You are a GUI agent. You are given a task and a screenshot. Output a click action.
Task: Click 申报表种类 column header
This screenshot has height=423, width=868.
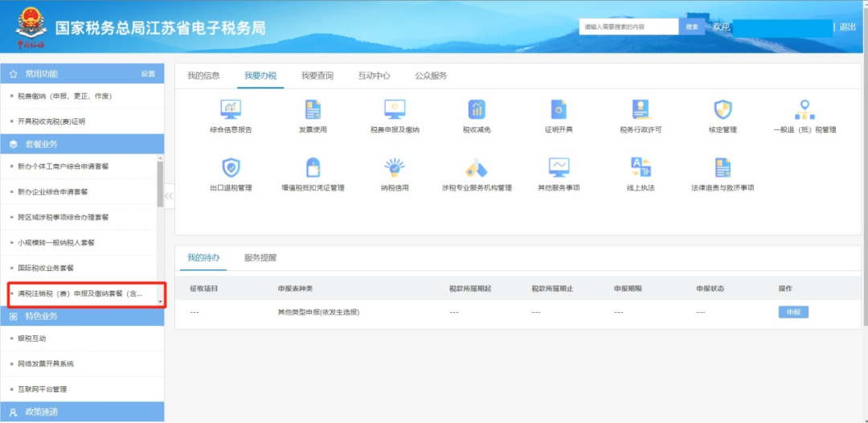tap(296, 289)
